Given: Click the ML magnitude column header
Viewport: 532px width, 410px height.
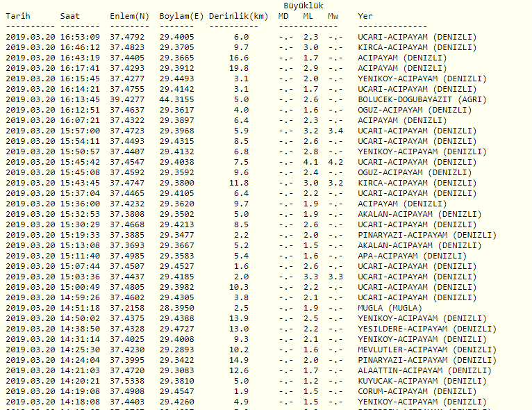Looking at the screenshot, I should [308, 16].
